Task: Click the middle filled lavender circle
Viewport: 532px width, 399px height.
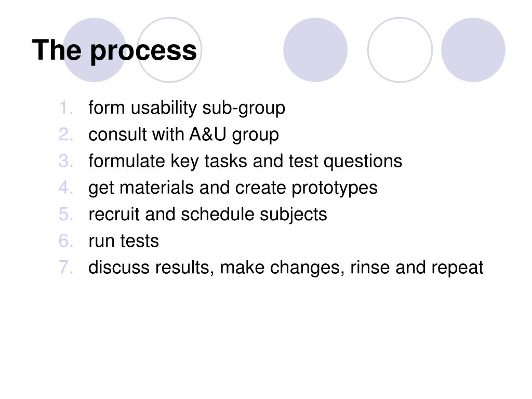Action: pyautogui.click(x=315, y=50)
